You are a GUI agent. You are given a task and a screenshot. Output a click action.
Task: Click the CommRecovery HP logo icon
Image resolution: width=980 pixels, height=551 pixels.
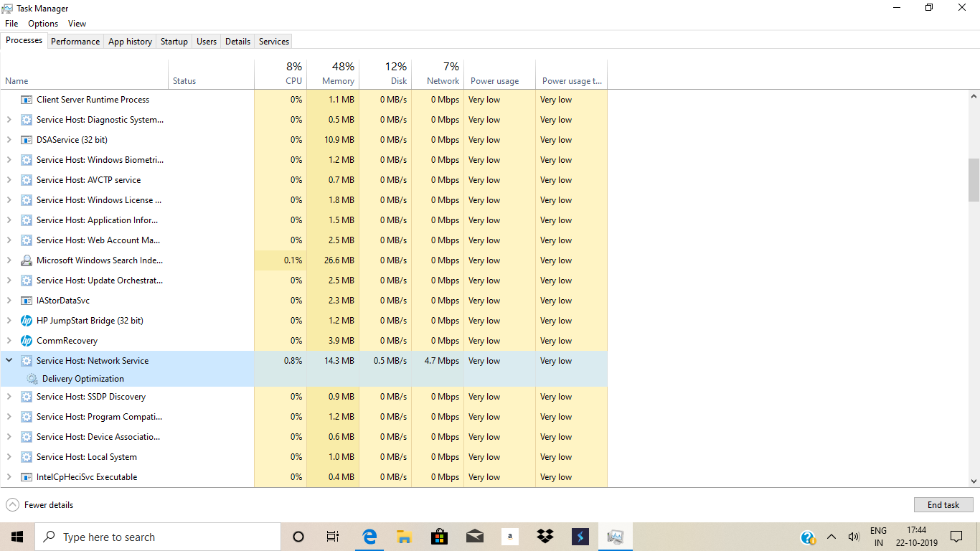pos(27,341)
